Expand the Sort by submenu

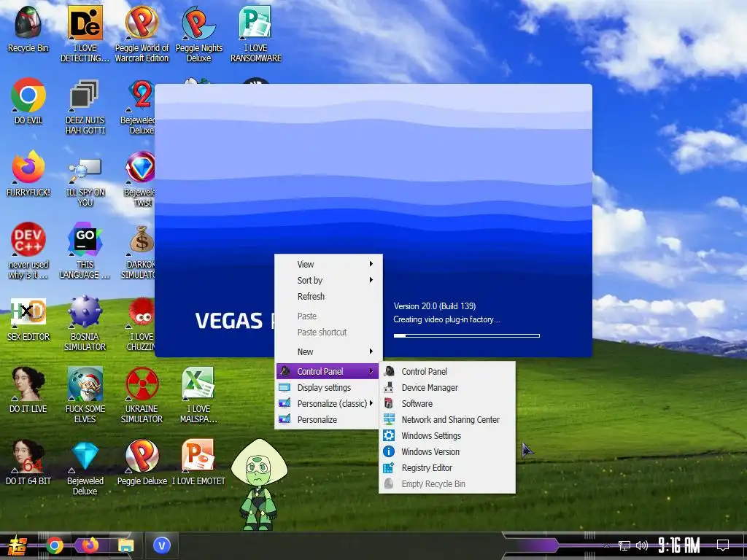[329, 281]
